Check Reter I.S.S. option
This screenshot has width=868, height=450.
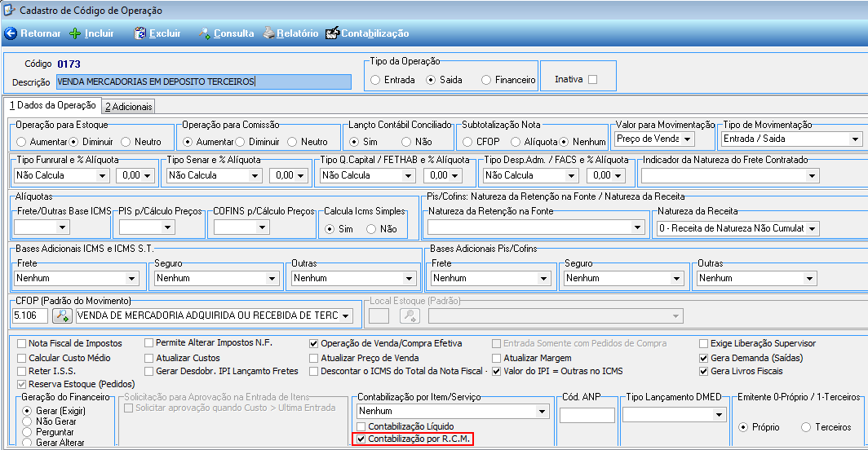[x=21, y=371]
